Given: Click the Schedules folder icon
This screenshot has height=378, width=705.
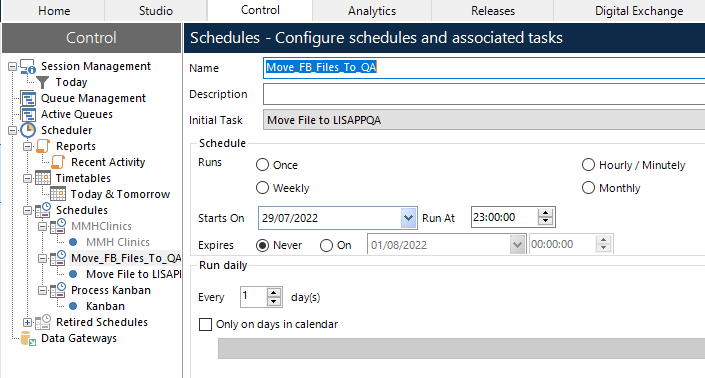Looking at the screenshot, I should 43,210.
